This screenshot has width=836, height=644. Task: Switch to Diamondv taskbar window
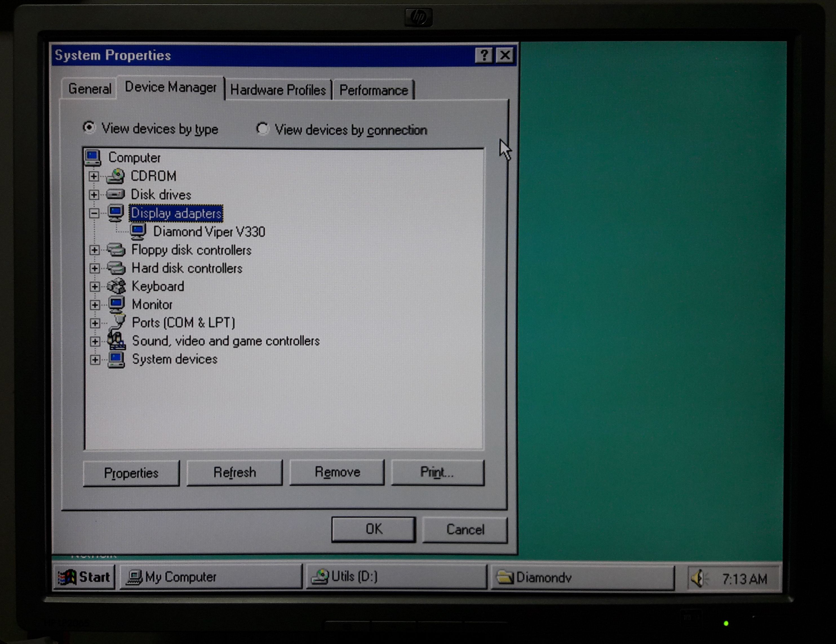tap(583, 578)
